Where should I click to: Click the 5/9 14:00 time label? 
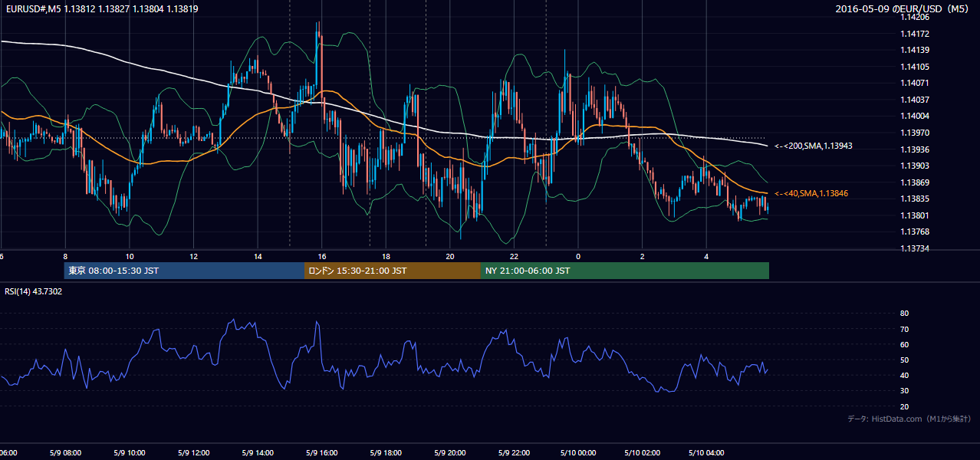[258, 453]
